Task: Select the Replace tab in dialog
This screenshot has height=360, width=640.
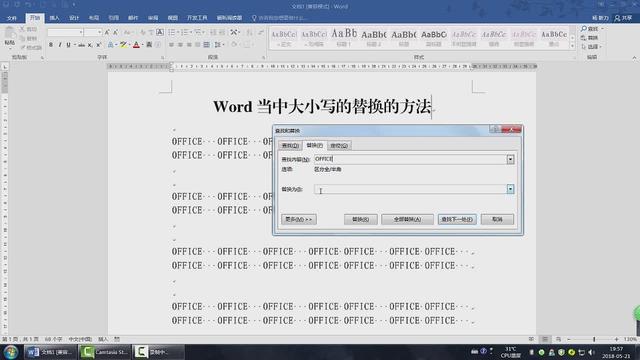Action: pos(315,145)
